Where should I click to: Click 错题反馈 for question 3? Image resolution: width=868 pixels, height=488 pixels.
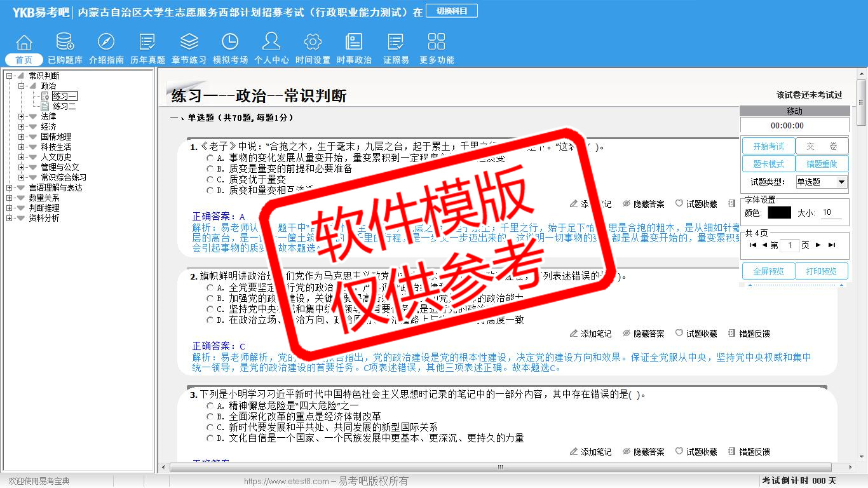[749, 452]
